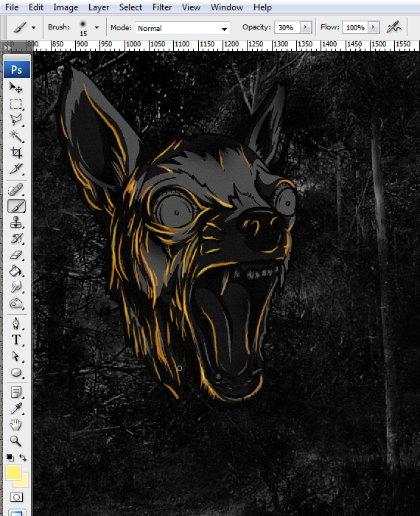This screenshot has height=516, width=420.
Task: Select the Hand tool
Action: 15,425
